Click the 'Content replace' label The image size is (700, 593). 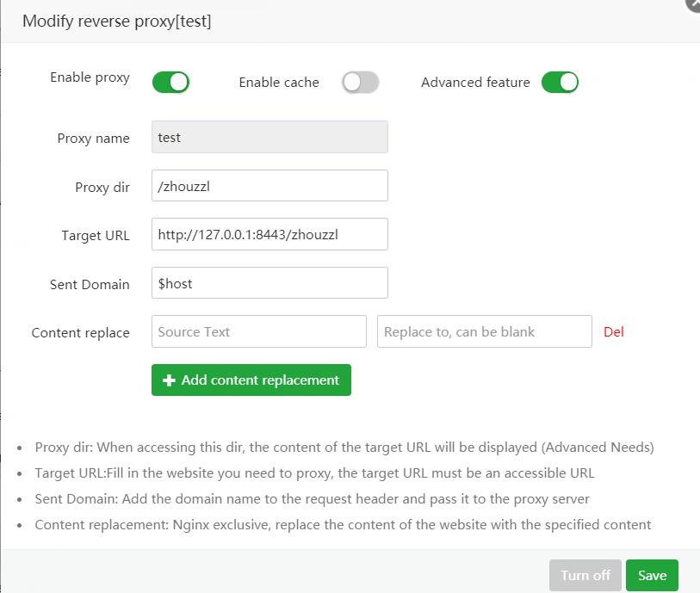tap(80, 332)
